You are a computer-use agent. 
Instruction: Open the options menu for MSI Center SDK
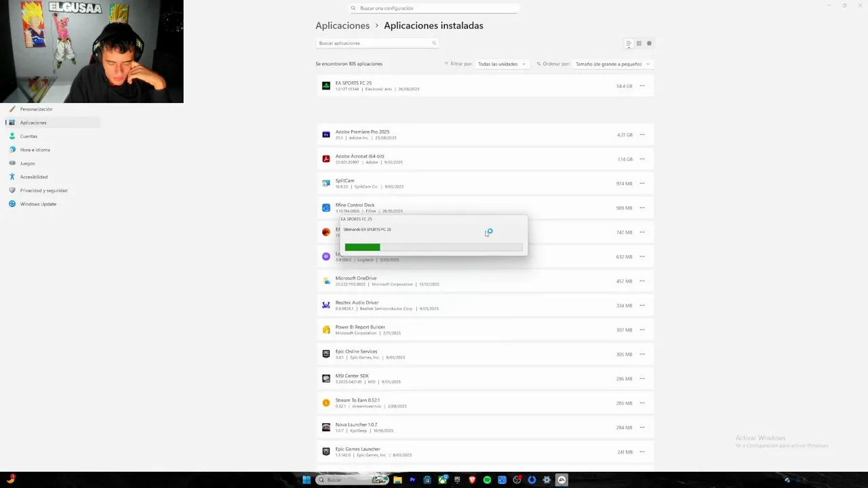coord(642,379)
